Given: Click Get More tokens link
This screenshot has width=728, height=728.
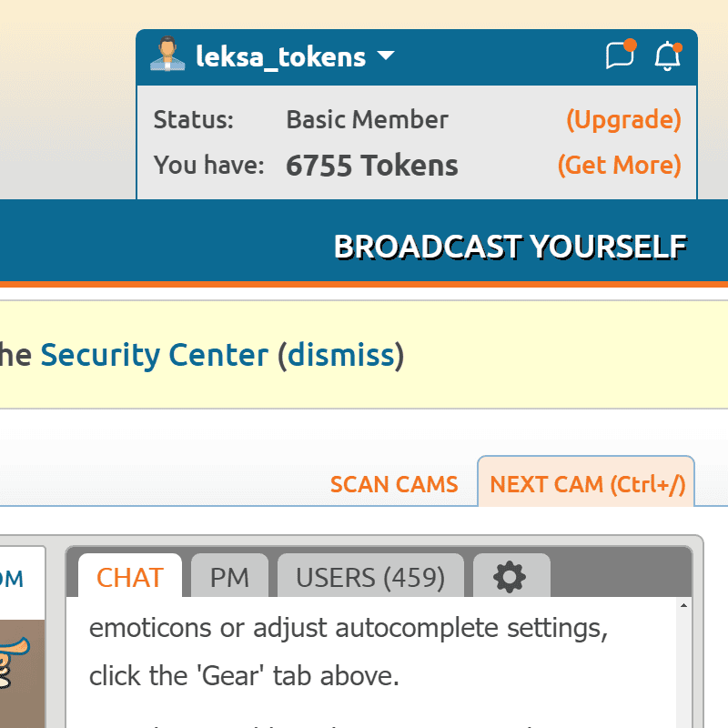Looking at the screenshot, I should point(619,165).
